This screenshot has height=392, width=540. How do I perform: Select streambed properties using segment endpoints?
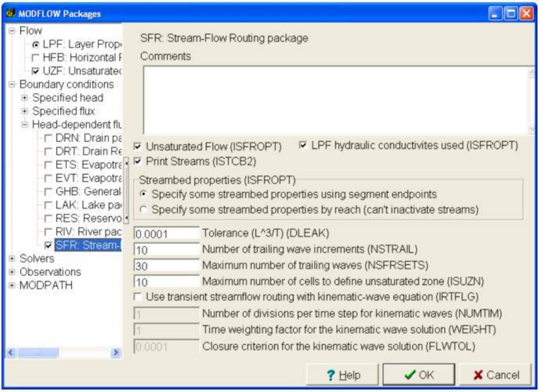point(144,194)
